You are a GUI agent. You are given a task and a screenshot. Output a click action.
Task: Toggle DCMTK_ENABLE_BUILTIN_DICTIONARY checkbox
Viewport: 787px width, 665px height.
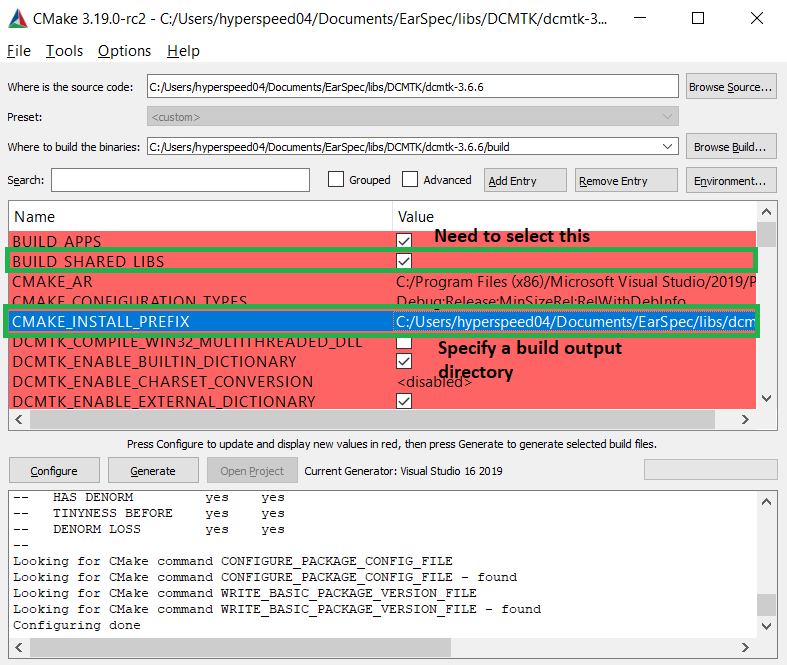coord(404,361)
